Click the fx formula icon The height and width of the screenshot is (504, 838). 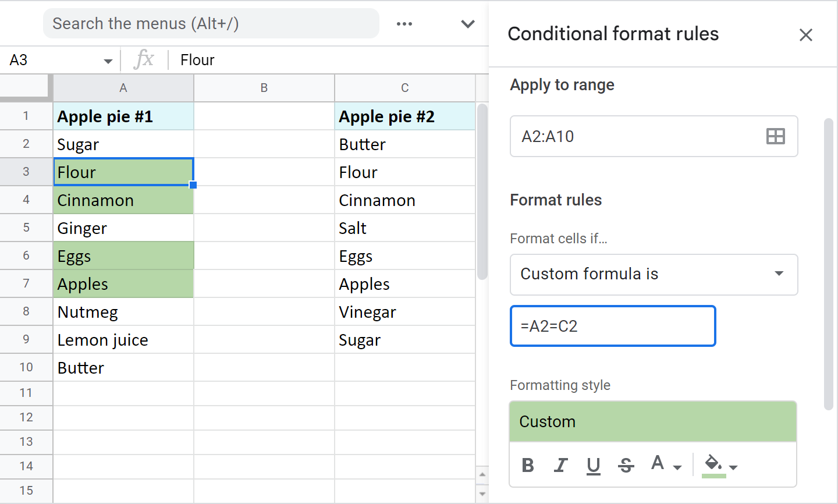point(144,59)
